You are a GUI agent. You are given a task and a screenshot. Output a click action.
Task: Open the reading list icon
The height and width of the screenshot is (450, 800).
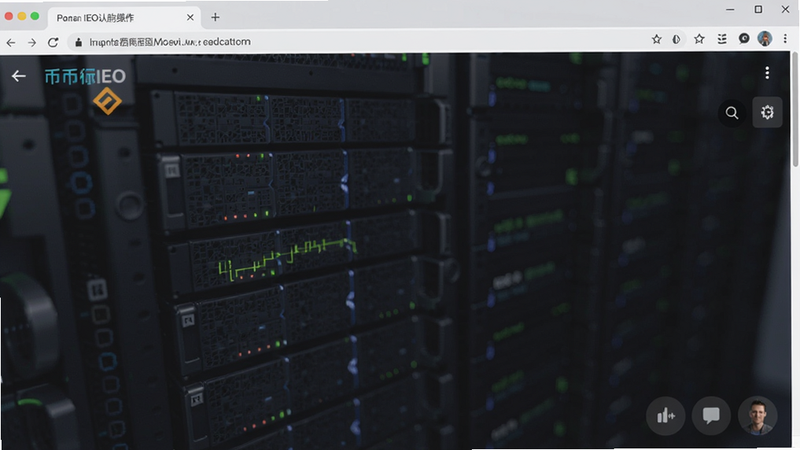coord(722,39)
